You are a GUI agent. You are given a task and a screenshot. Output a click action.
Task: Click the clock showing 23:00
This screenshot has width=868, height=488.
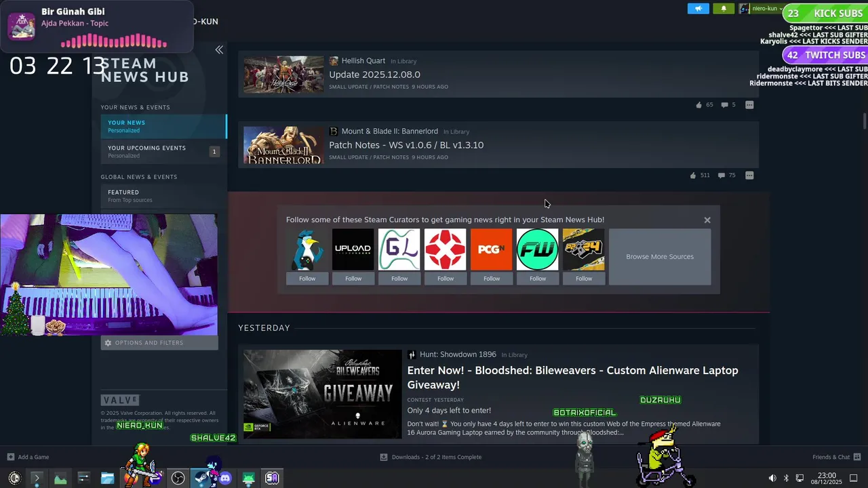coord(827,479)
